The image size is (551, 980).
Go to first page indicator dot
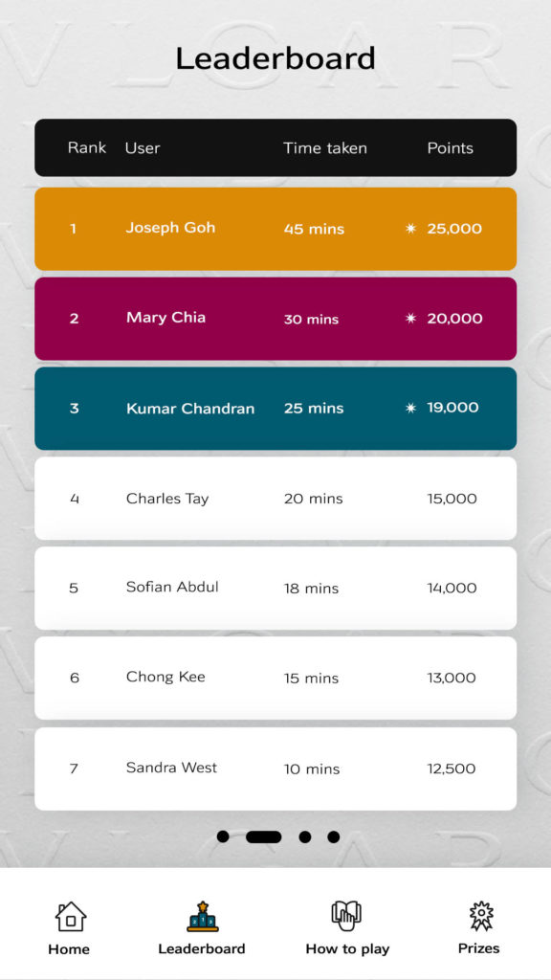coord(223,836)
